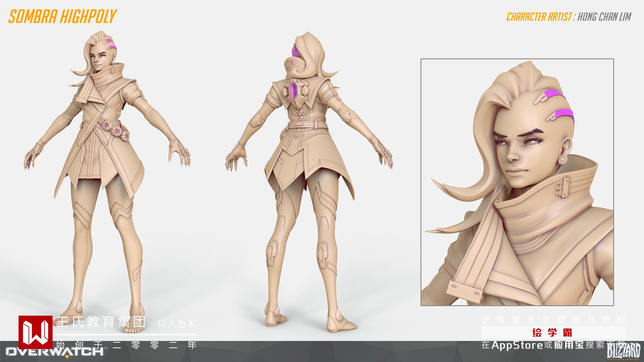The image size is (644, 362).
Task: Click the Overwatch logo at bottom left
Action: pyautogui.click(x=54, y=352)
